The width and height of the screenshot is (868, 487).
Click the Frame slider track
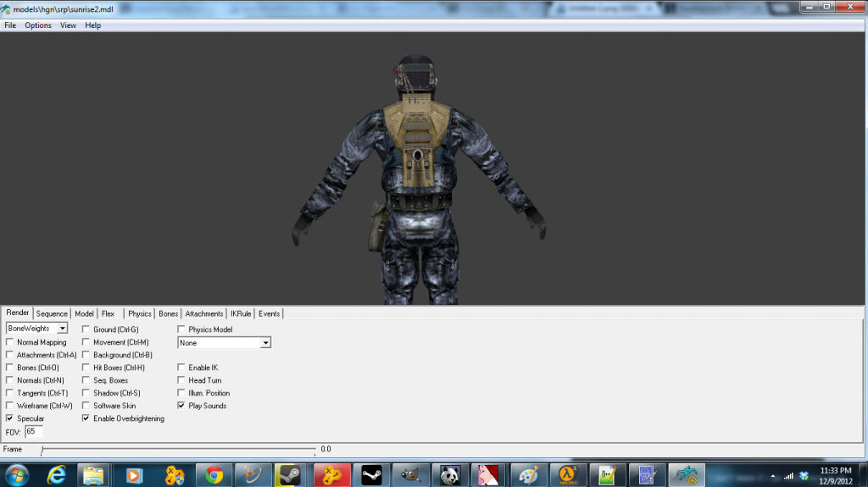[x=178, y=450]
